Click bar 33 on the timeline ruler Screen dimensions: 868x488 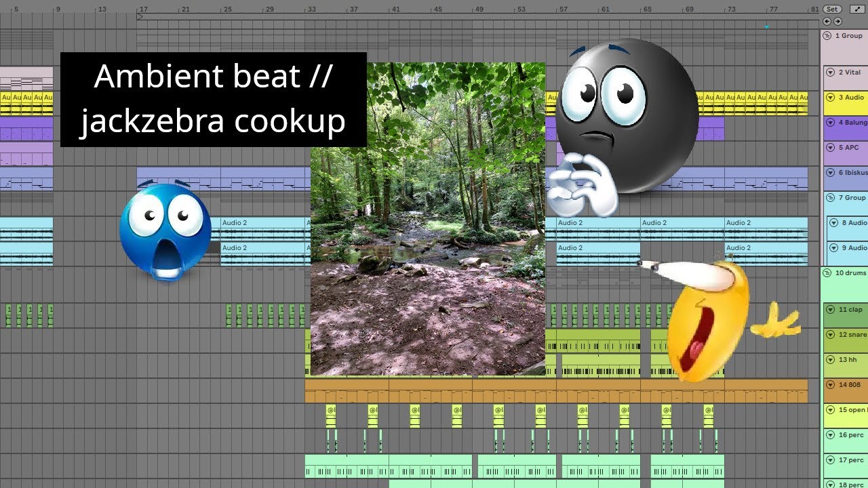[x=312, y=9]
